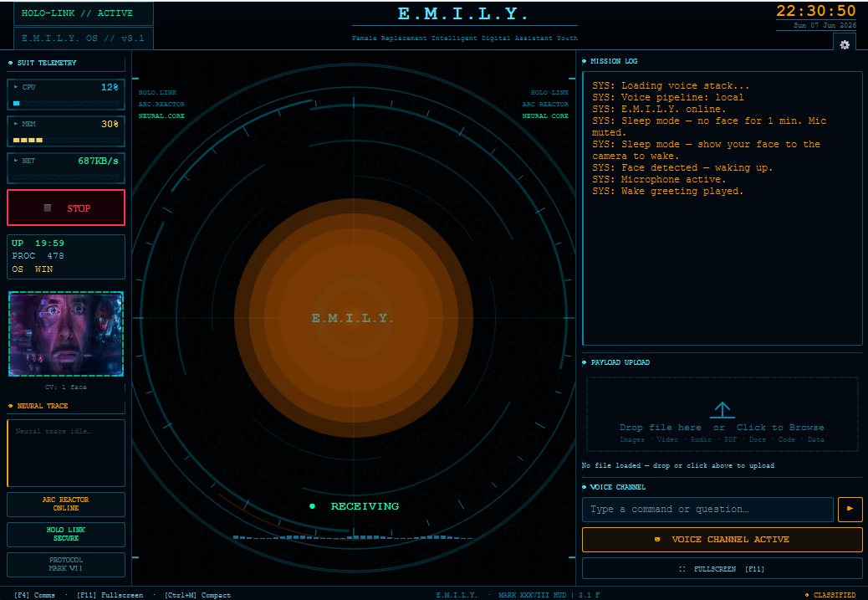This screenshot has width=868, height=600.
Task: Click 'SYS: Face detected — waking up.' log line
Action: click(682, 167)
